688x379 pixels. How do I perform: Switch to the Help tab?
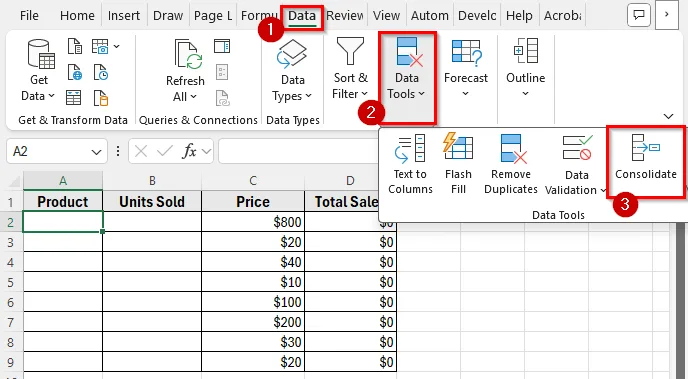(x=519, y=16)
